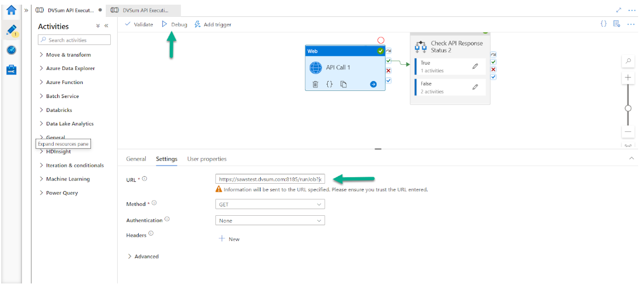
Task: Show Headers info tooltip icon
Action: (x=150, y=233)
